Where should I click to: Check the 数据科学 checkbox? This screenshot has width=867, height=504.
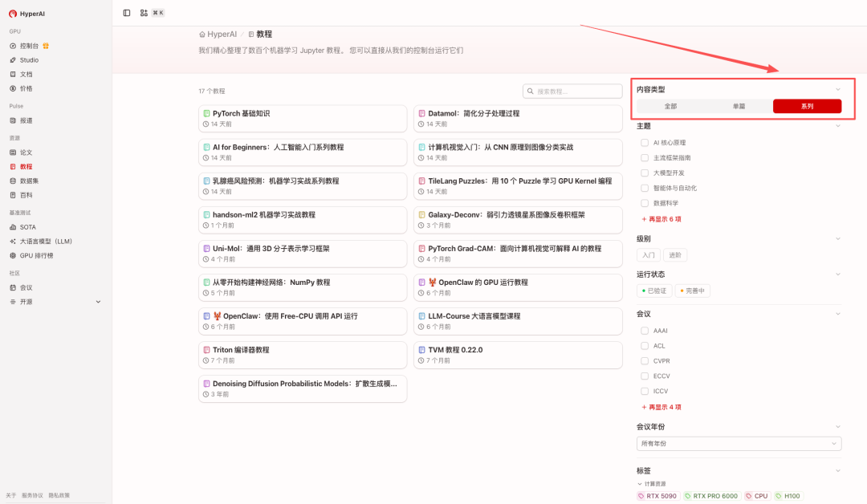point(644,203)
